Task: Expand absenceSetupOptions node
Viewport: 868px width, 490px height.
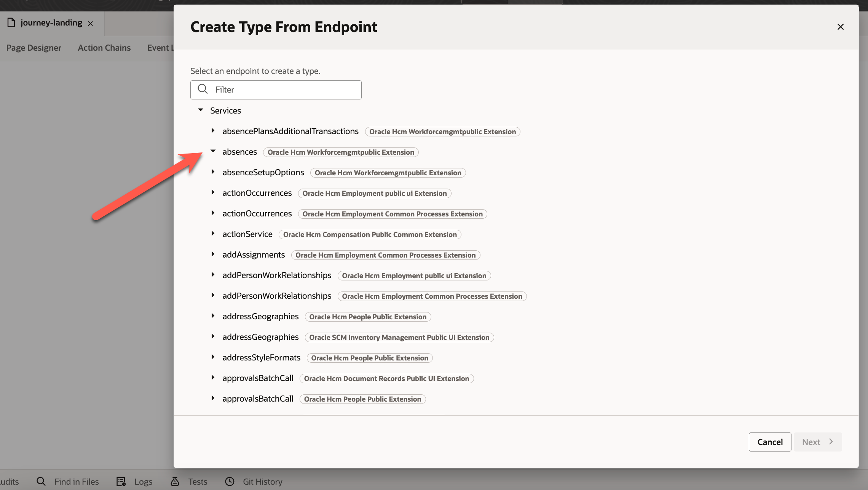Action: pos(213,172)
